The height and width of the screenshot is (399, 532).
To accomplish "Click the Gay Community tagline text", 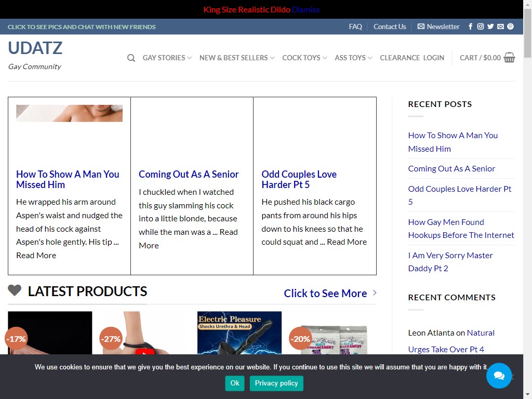I will pyautogui.click(x=35, y=66).
